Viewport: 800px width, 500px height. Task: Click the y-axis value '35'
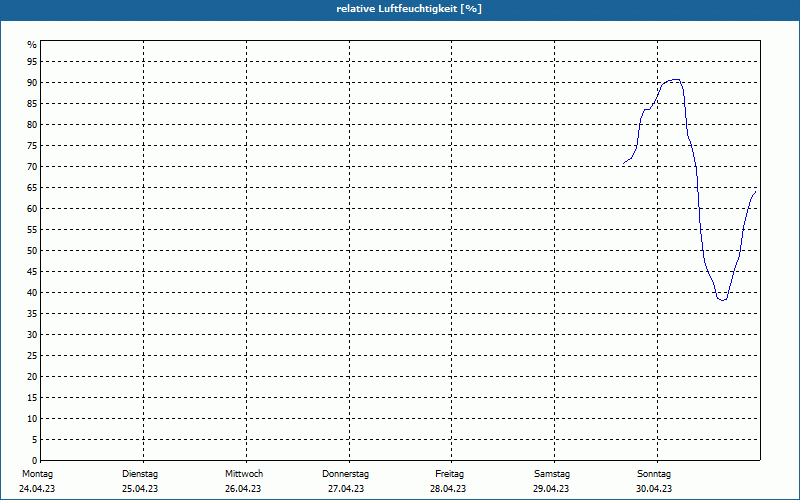click(32, 314)
